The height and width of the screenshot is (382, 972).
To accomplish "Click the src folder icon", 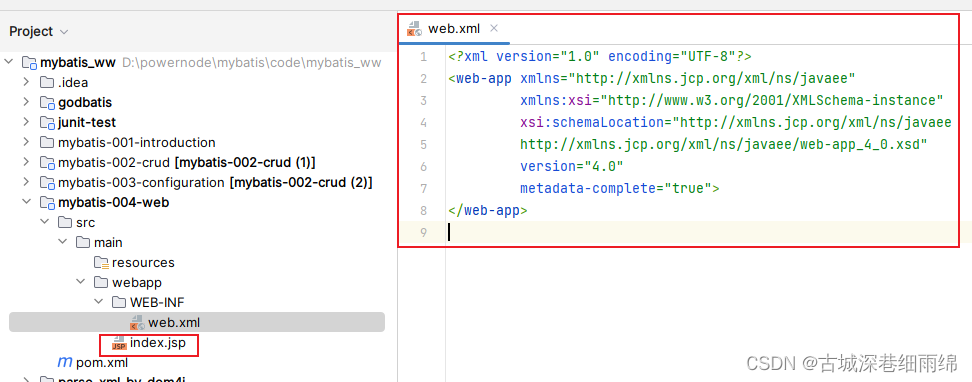I will tap(64, 222).
